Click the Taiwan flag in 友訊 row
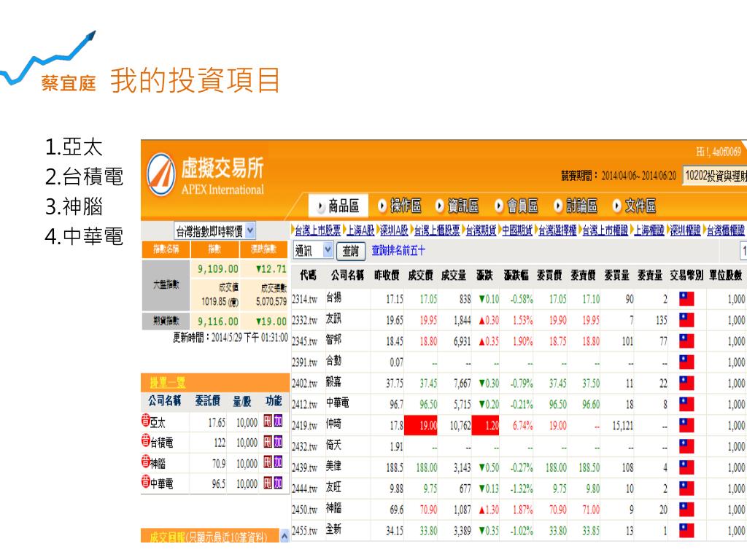This screenshot has width=747, height=560. 686,320
